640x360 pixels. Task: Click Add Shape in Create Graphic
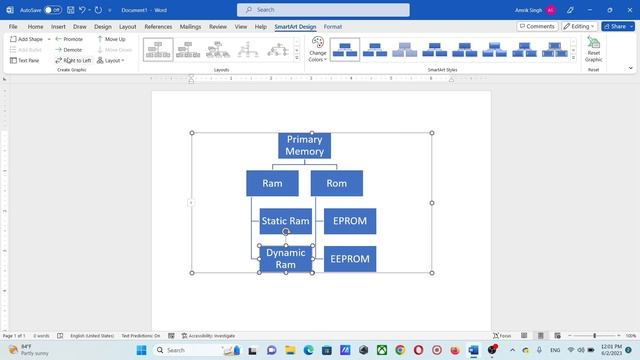(x=27, y=39)
